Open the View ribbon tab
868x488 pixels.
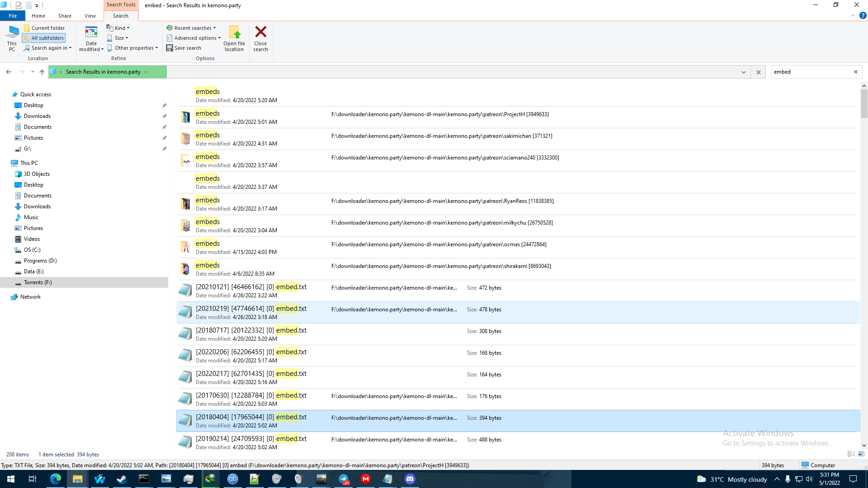pyautogui.click(x=90, y=15)
